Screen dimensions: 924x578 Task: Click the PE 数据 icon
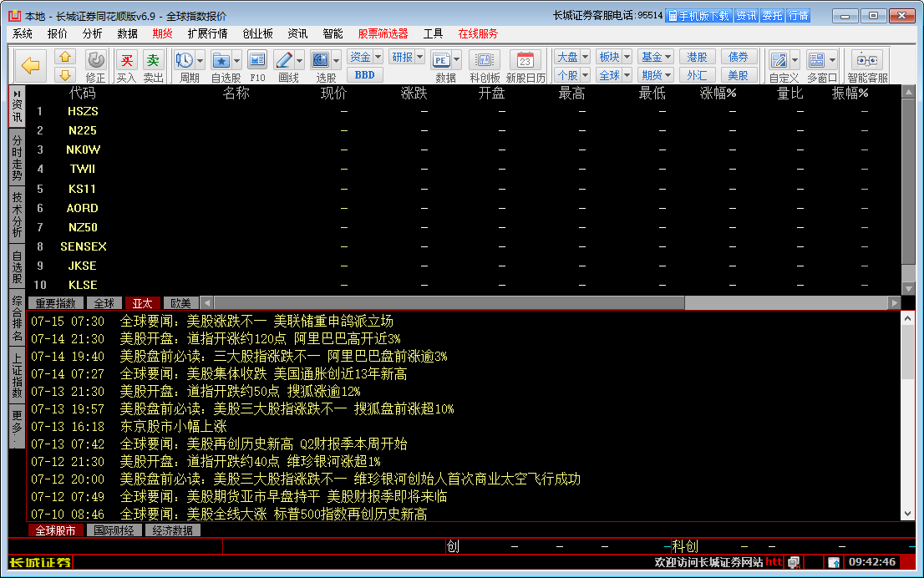(x=441, y=60)
